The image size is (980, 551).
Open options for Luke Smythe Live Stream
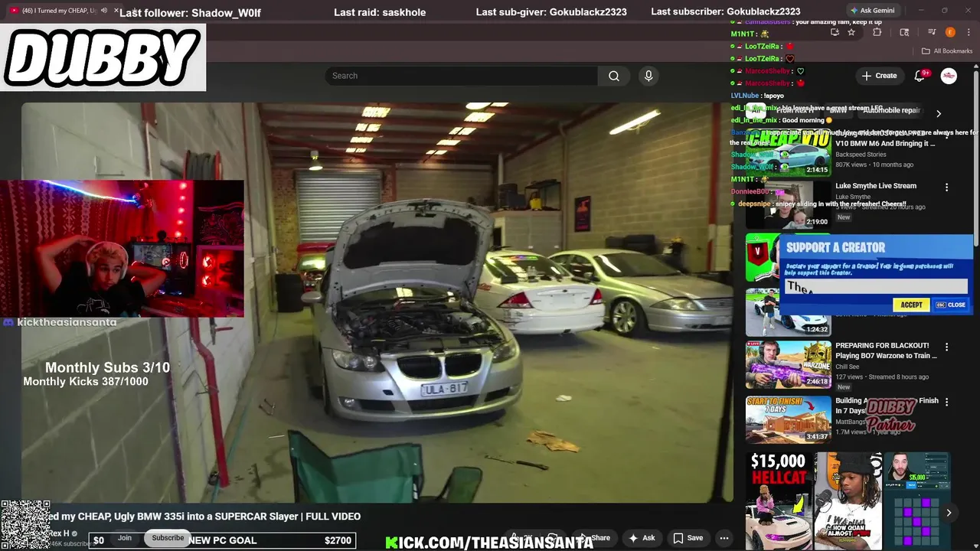point(946,187)
